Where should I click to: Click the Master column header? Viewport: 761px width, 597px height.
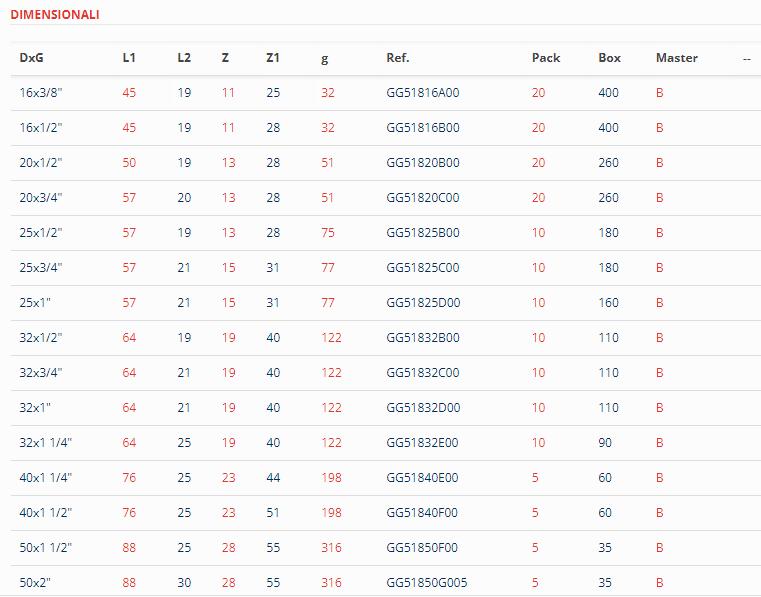tap(677, 58)
